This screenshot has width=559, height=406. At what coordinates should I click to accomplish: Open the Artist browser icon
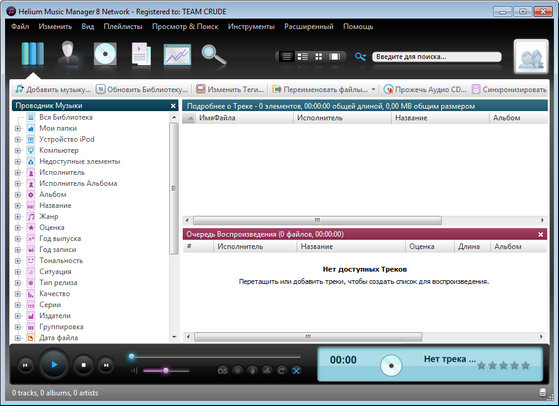(68, 53)
